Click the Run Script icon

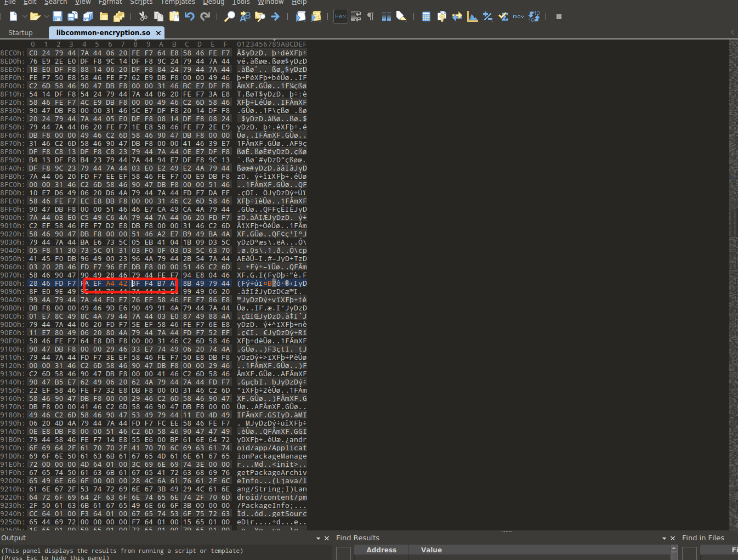pos(301,16)
